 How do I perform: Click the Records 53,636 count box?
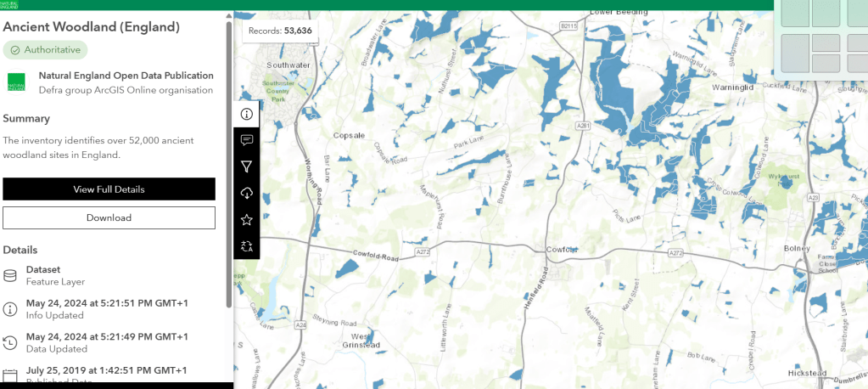[281, 31]
